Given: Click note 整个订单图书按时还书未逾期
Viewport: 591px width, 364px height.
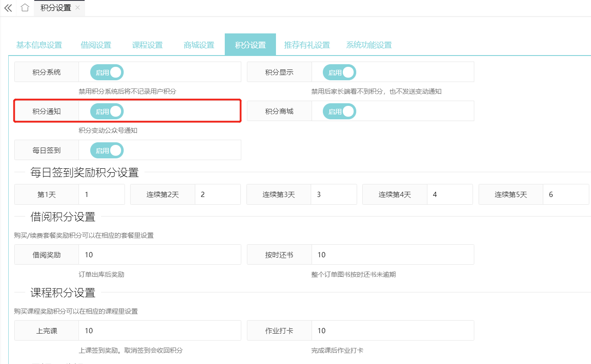Looking at the screenshot, I should point(354,275).
